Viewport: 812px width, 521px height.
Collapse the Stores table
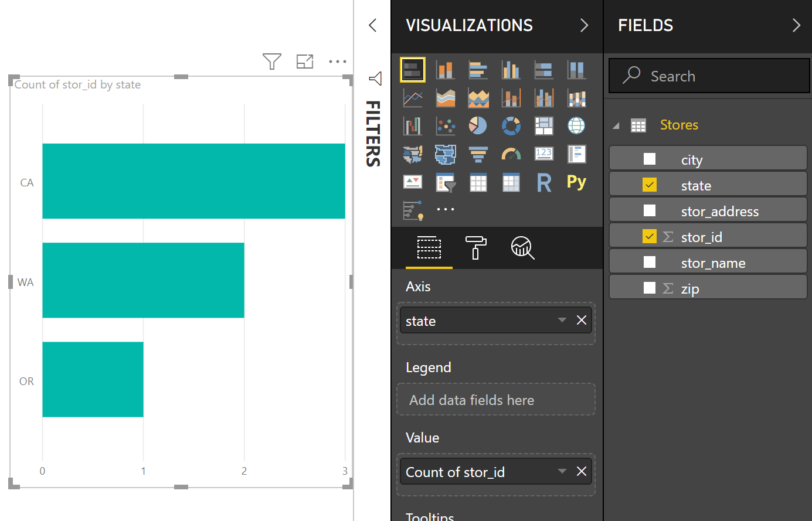(616, 124)
